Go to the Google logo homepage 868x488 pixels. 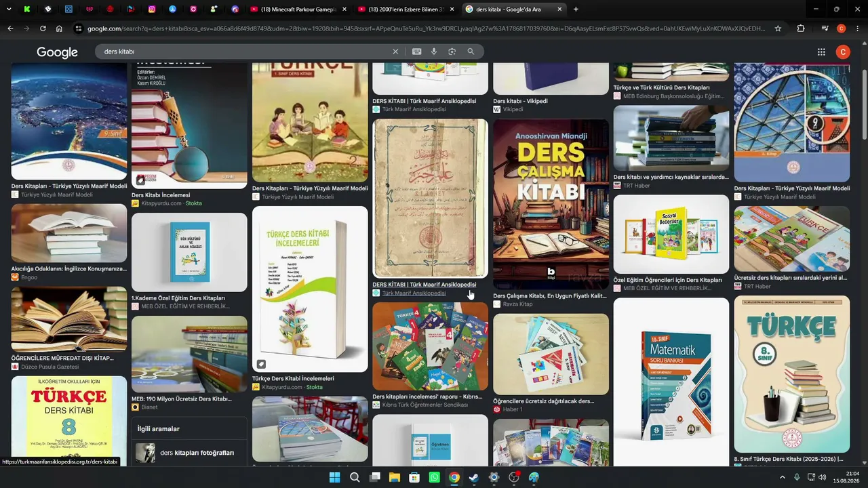coord(57,52)
